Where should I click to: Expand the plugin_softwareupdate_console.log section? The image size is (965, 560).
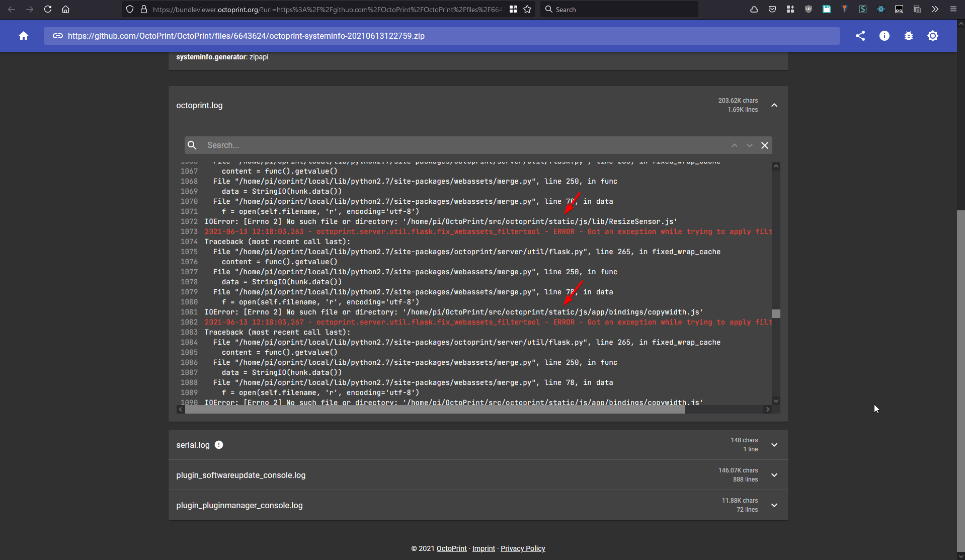(774, 474)
